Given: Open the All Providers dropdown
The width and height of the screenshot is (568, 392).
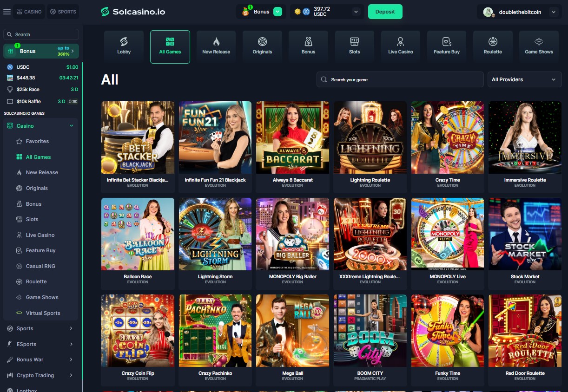Looking at the screenshot, I should click(x=524, y=79).
